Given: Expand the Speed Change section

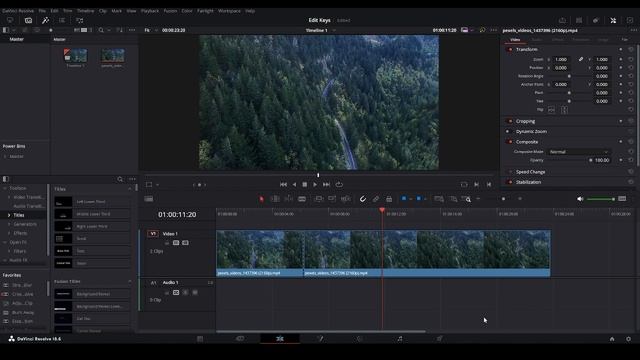Looking at the screenshot, I should 531,172.
